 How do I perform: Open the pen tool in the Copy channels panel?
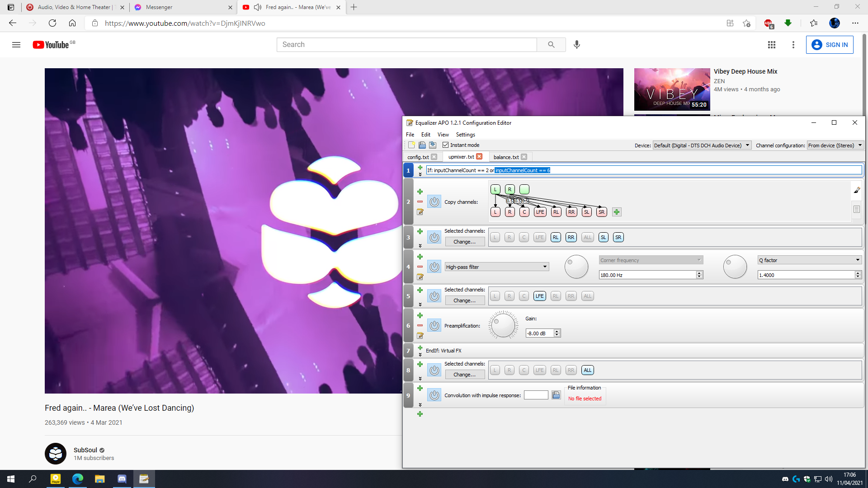857,190
